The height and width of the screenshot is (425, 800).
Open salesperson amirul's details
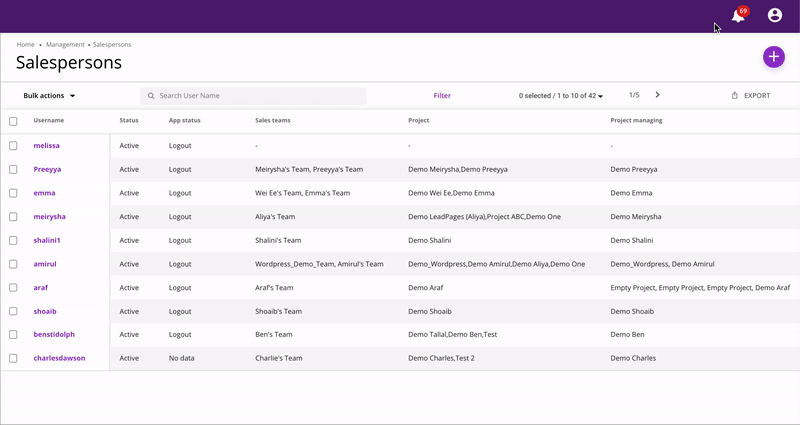[46, 264]
